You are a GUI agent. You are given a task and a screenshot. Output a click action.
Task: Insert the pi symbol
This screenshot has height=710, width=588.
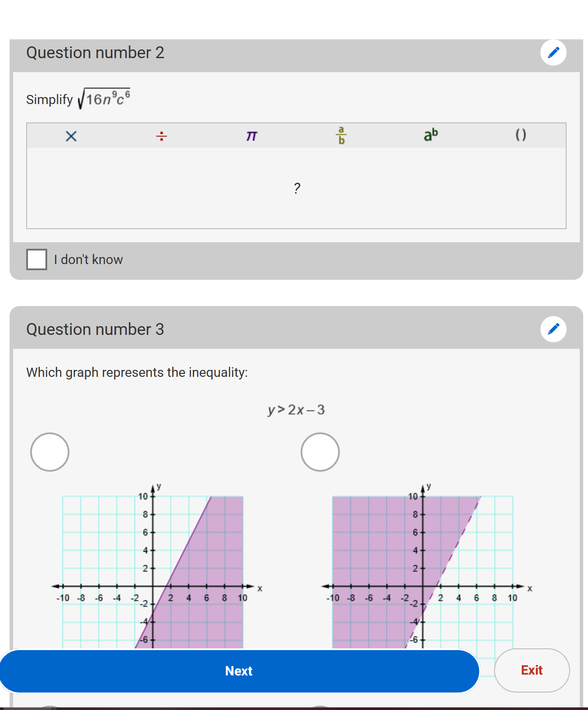pyautogui.click(x=251, y=136)
